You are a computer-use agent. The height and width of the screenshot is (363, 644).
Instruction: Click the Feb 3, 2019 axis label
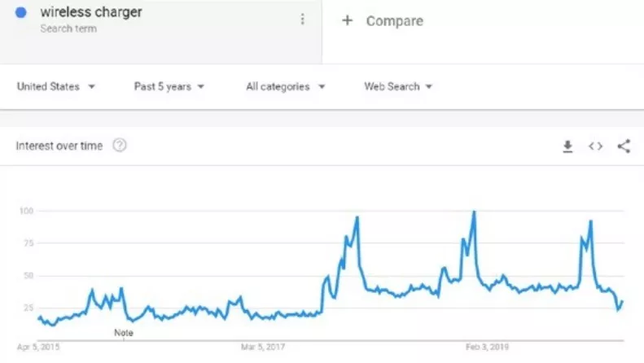tap(487, 348)
